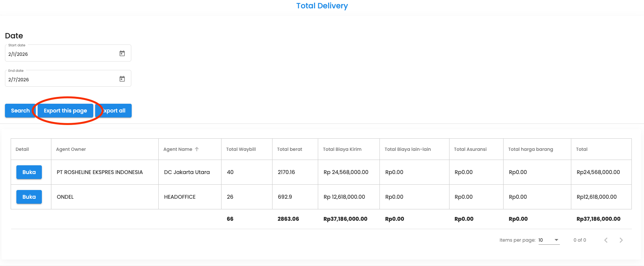
Task: Open the Start date calendar picker
Action: tap(122, 54)
